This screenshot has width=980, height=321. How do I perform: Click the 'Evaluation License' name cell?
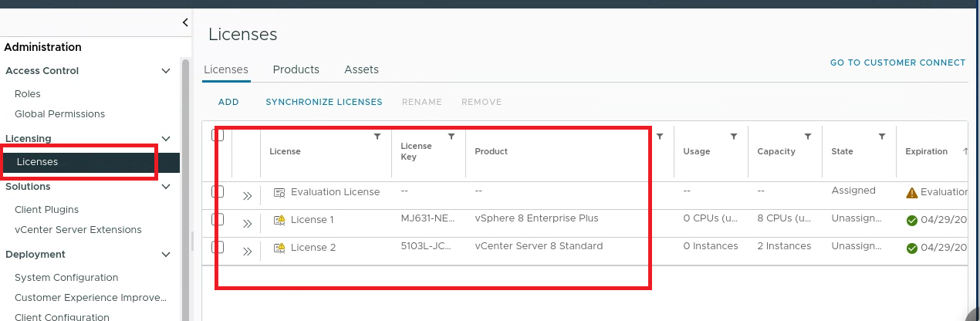335,192
